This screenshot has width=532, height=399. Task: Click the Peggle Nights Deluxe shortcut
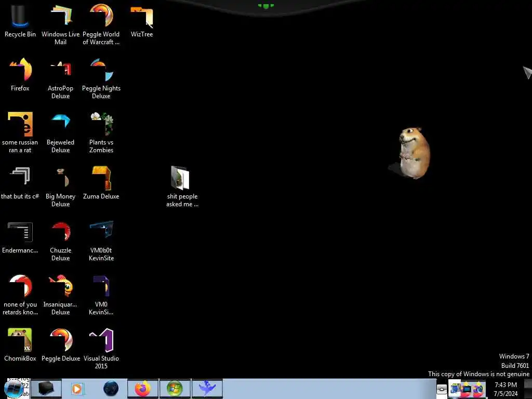click(101, 79)
